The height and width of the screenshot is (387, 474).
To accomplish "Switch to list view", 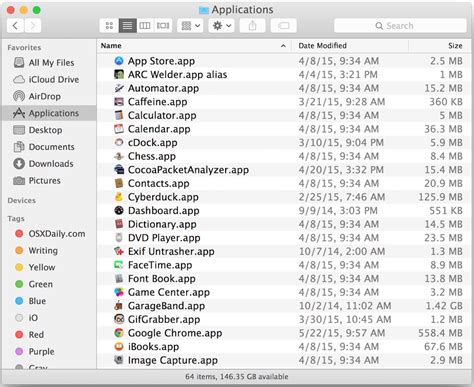I will coord(127,26).
